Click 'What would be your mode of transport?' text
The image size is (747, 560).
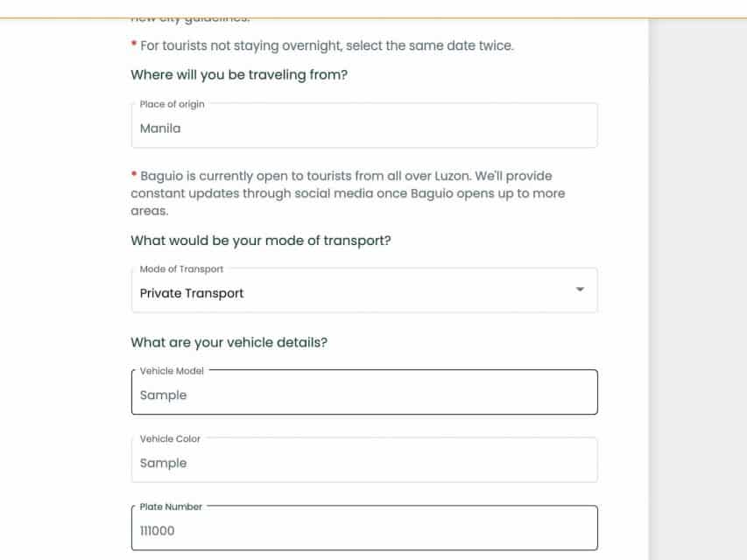tap(260, 240)
